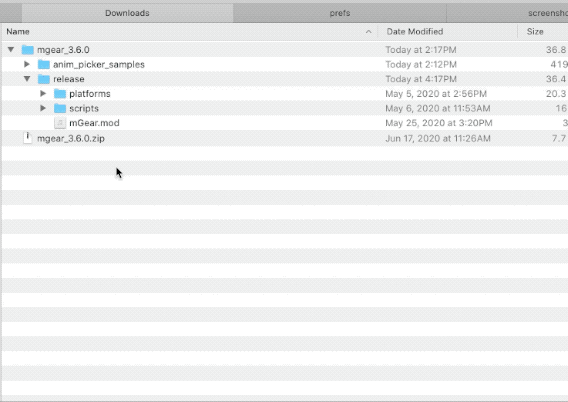The width and height of the screenshot is (568, 402).
Task: Select the mgear_3.6.0.zip file name
Action: pos(71,138)
